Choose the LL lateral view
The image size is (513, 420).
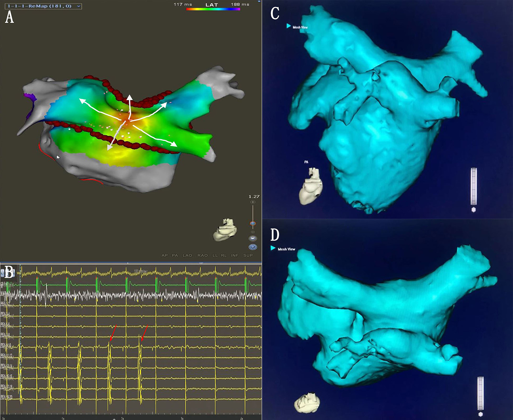215,255
